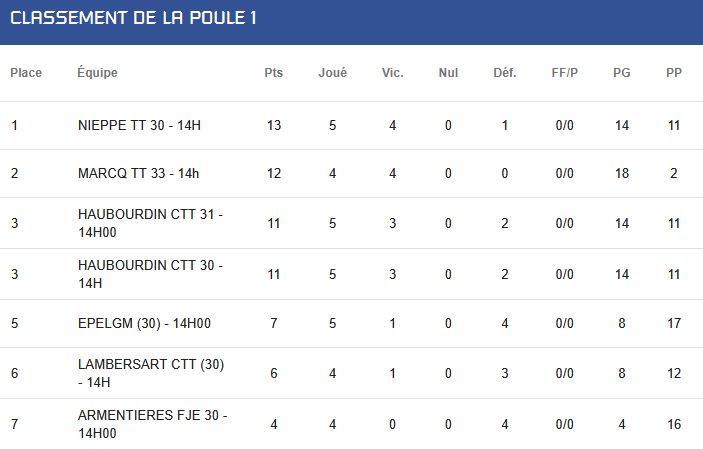This screenshot has height=449, width=703.
Task: Click the Place column header
Action: coord(26,73)
